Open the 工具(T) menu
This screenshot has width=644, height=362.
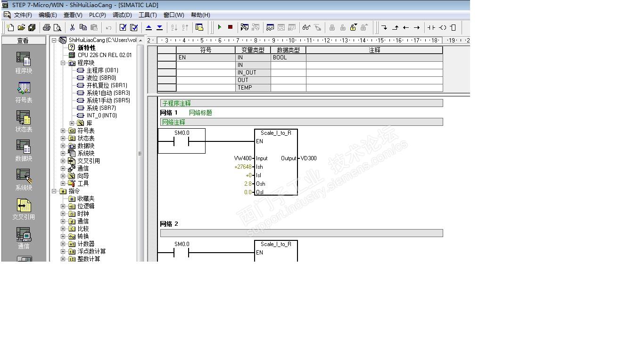click(x=148, y=15)
